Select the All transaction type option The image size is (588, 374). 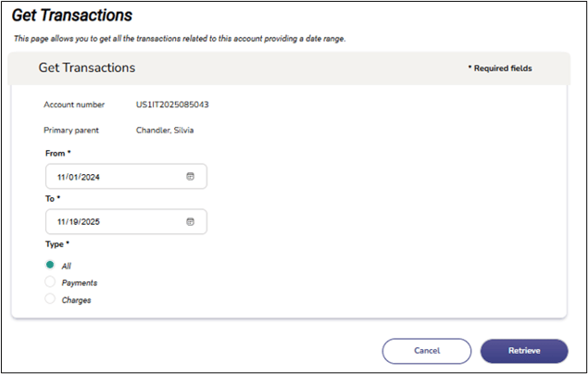(50, 265)
